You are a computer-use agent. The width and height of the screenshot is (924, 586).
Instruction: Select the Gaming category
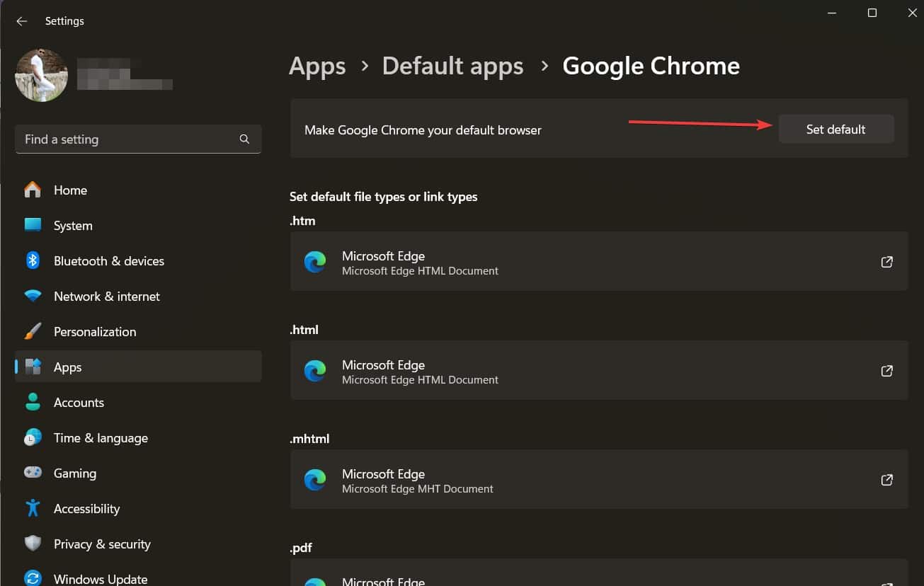point(74,473)
